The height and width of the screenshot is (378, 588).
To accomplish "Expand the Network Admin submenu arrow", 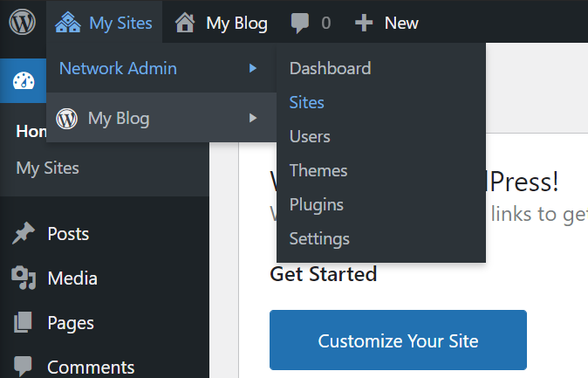I will [253, 68].
